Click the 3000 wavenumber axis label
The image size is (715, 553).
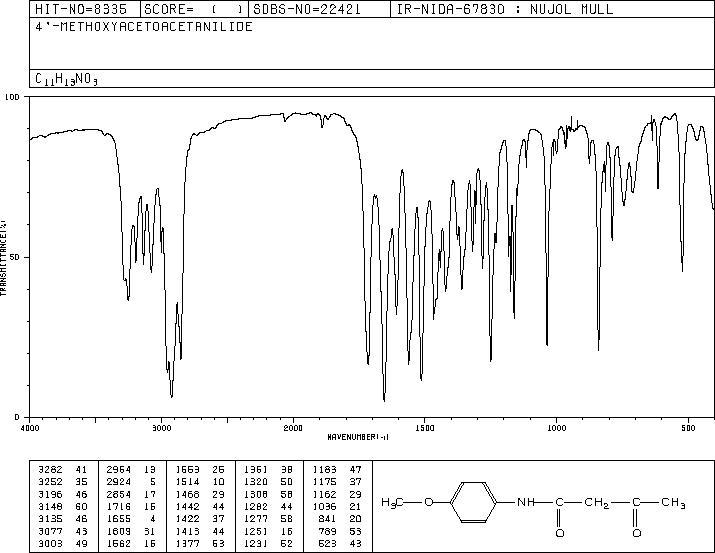161,428
